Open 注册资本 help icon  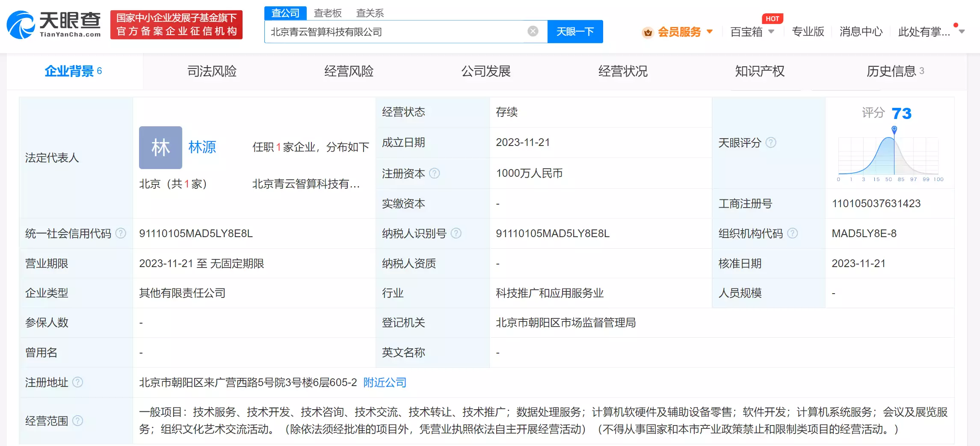(x=435, y=173)
